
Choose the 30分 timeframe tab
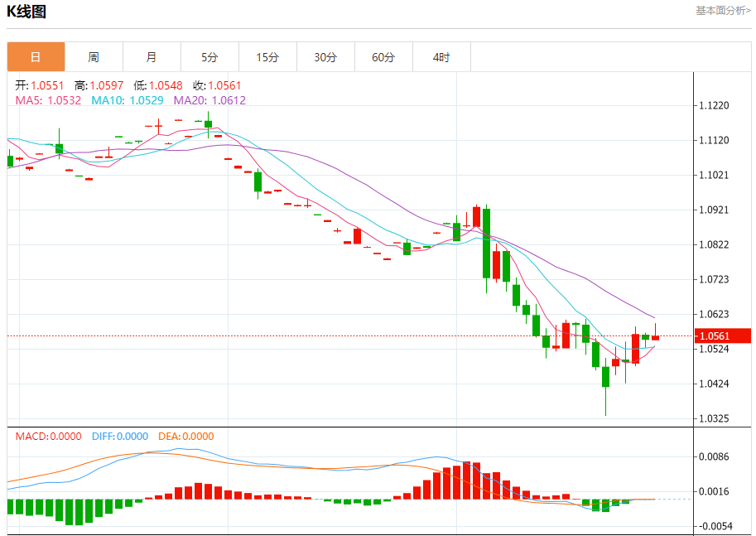(x=325, y=57)
